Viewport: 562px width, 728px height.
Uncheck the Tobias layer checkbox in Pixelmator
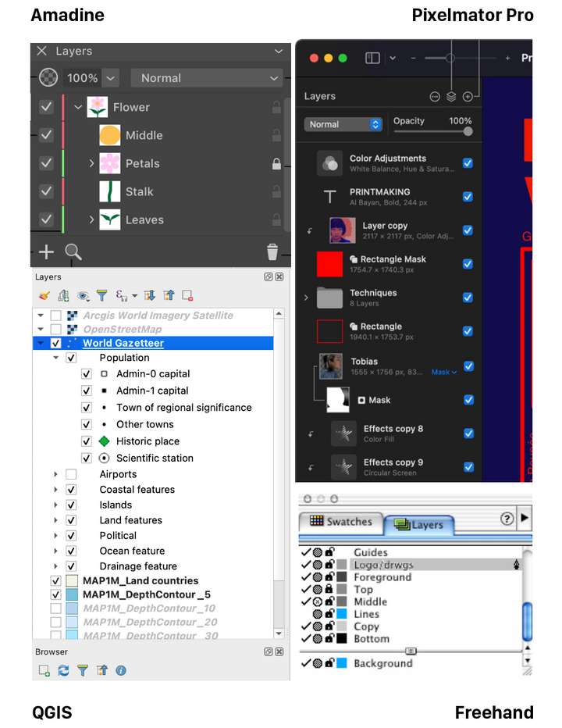(468, 366)
